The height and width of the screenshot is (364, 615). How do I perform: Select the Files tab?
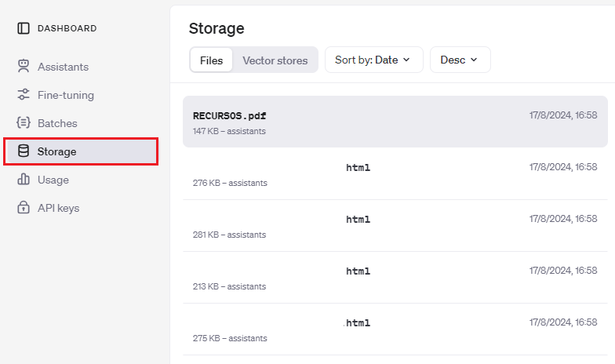pyautogui.click(x=212, y=60)
